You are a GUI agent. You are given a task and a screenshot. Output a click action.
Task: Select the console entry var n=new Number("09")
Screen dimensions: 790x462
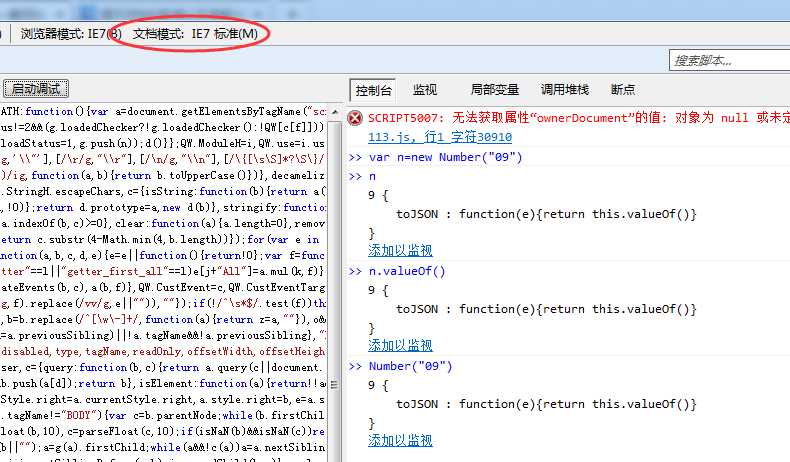point(445,157)
